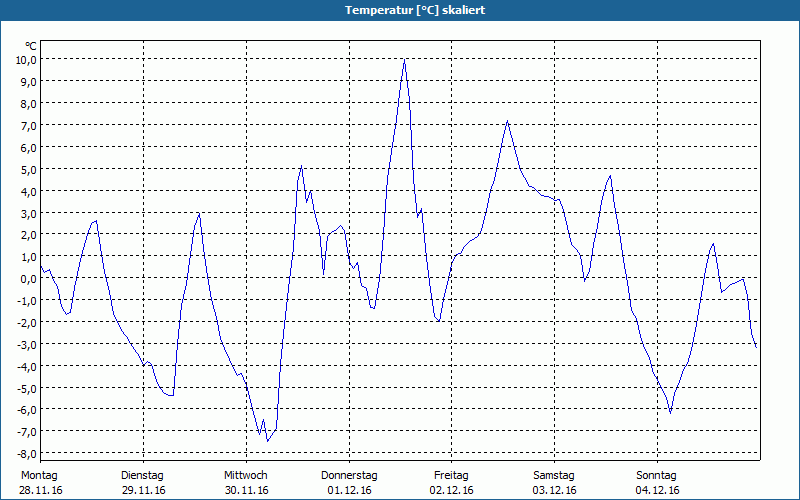Click the 8,0 y-axis label
The height and width of the screenshot is (500, 800).
pyautogui.click(x=29, y=104)
